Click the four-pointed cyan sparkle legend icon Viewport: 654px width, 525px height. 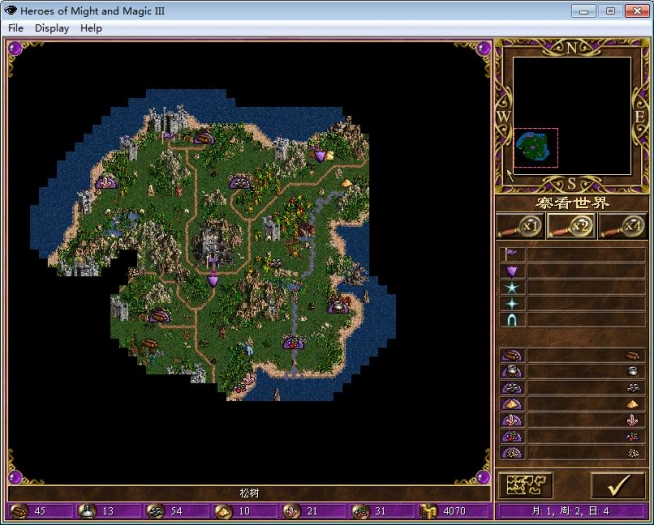(512, 304)
